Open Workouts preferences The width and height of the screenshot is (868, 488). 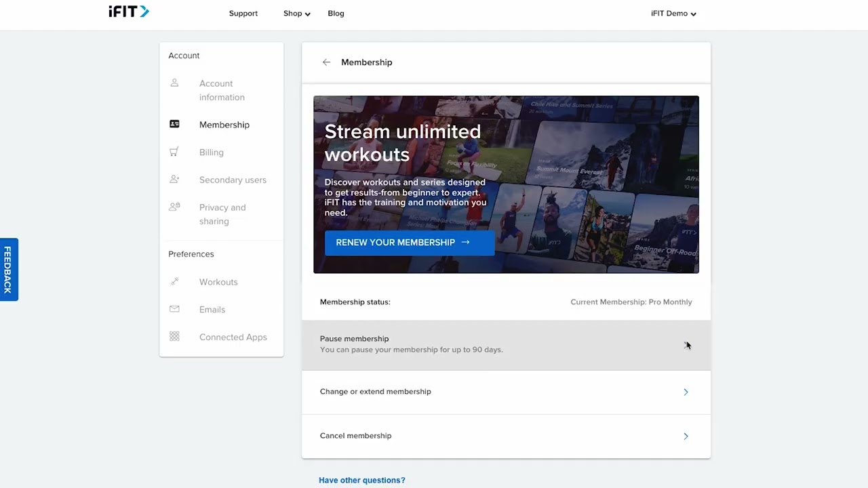pyautogui.click(x=218, y=282)
